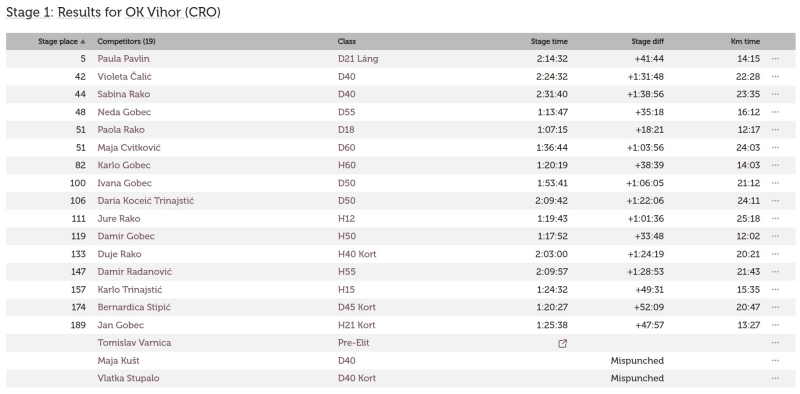Open the more options ellipsis for Jan Gobec
800x394 pixels.
tap(775, 325)
